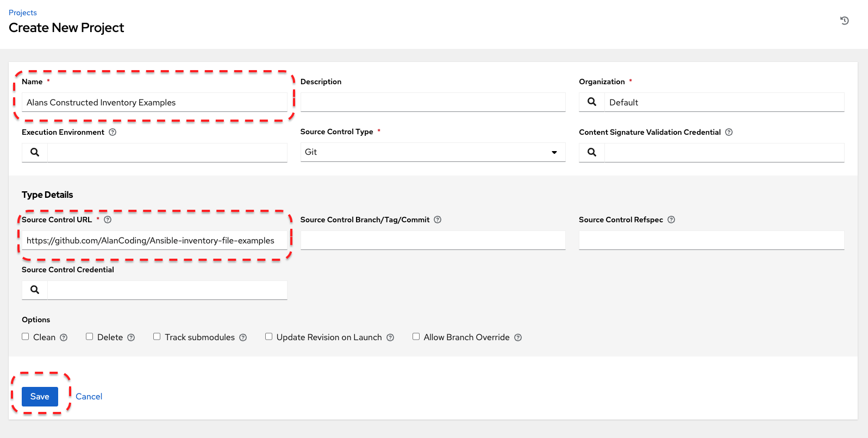Cancel project creation

click(x=89, y=397)
